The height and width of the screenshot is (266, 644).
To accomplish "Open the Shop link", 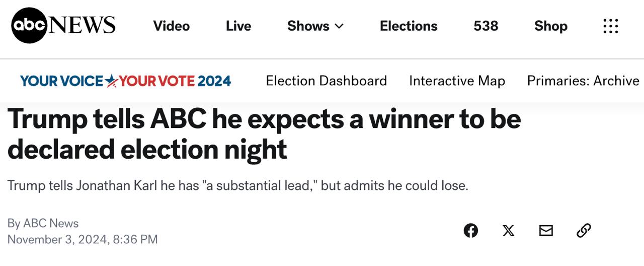I will click(x=550, y=26).
